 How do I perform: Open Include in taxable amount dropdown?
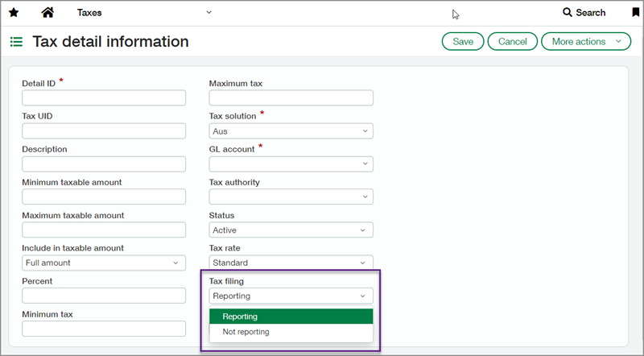pyautogui.click(x=104, y=263)
